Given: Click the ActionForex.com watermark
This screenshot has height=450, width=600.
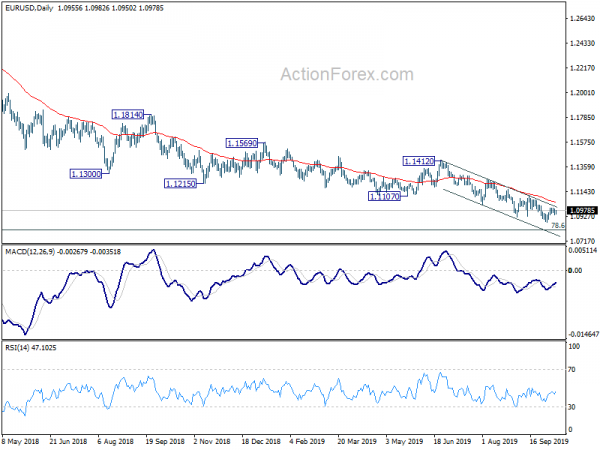Looking at the screenshot, I should click(x=347, y=74).
